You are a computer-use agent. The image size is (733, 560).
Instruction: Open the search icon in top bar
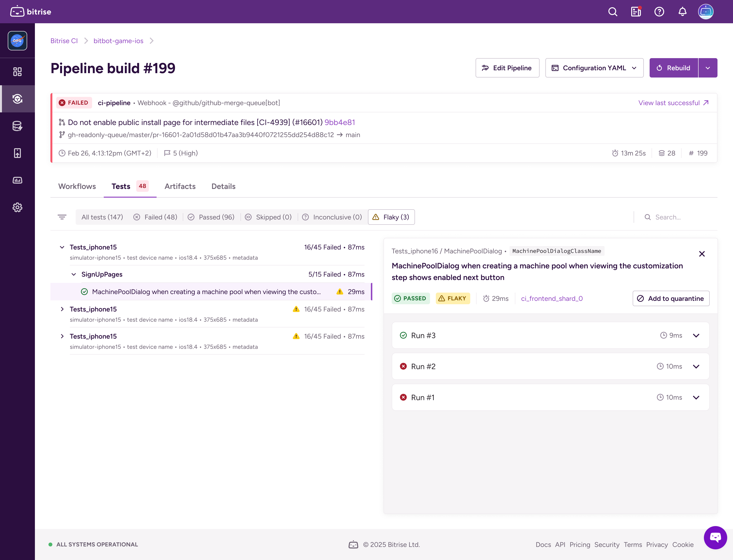click(x=613, y=12)
